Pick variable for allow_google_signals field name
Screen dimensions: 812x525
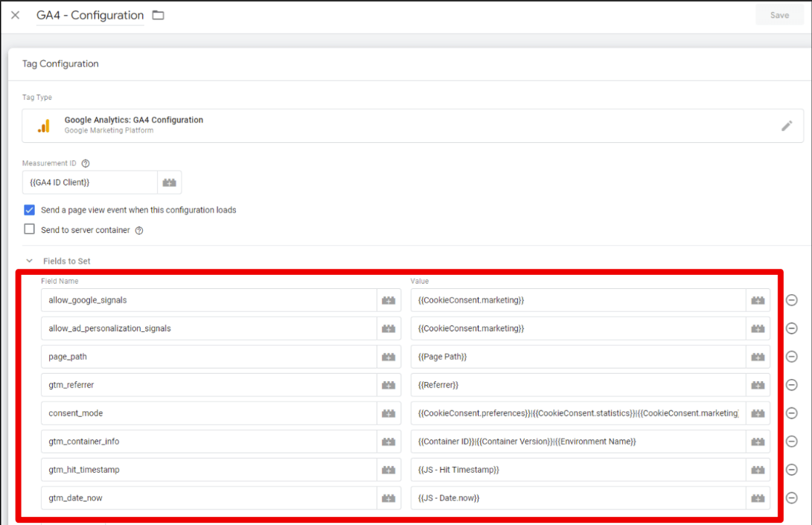coord(389,300)
